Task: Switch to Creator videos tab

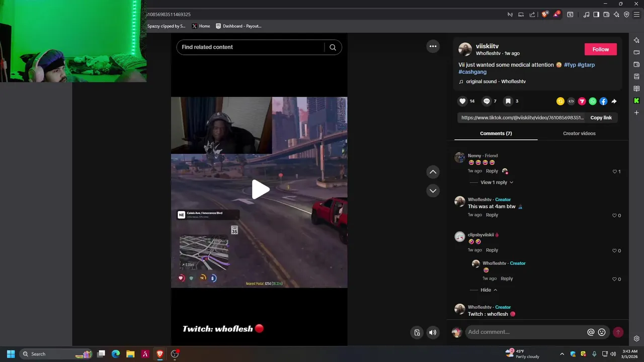Action: [579, 133]
